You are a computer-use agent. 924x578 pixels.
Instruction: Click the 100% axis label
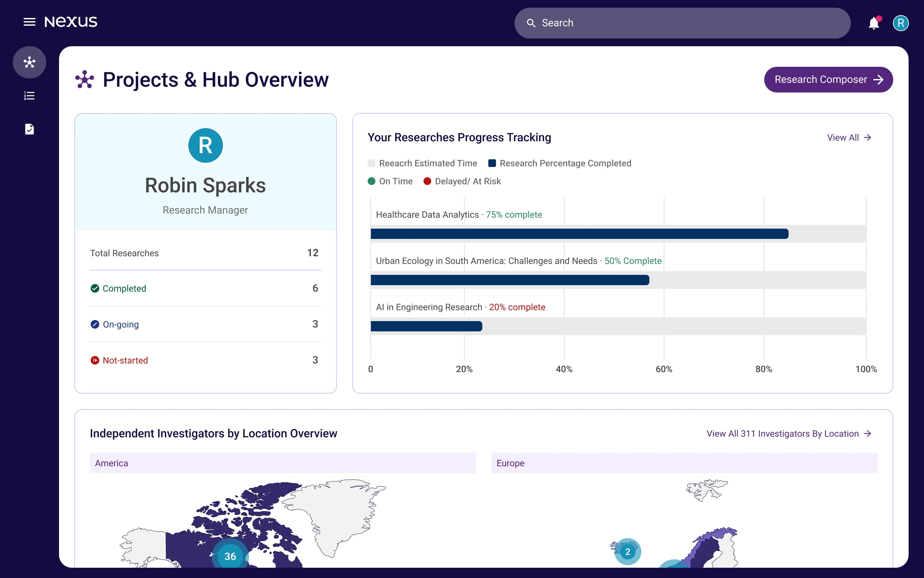[x=866, y=369]
